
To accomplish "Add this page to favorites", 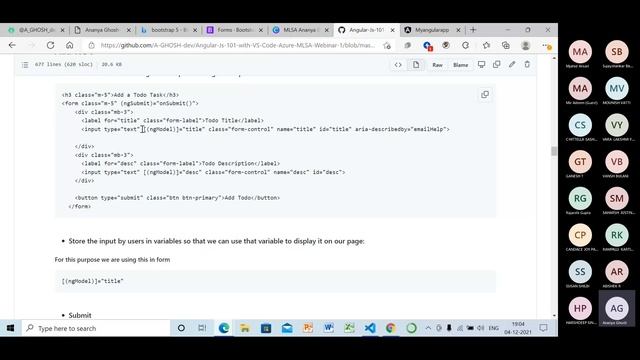I will click(387, 46).
